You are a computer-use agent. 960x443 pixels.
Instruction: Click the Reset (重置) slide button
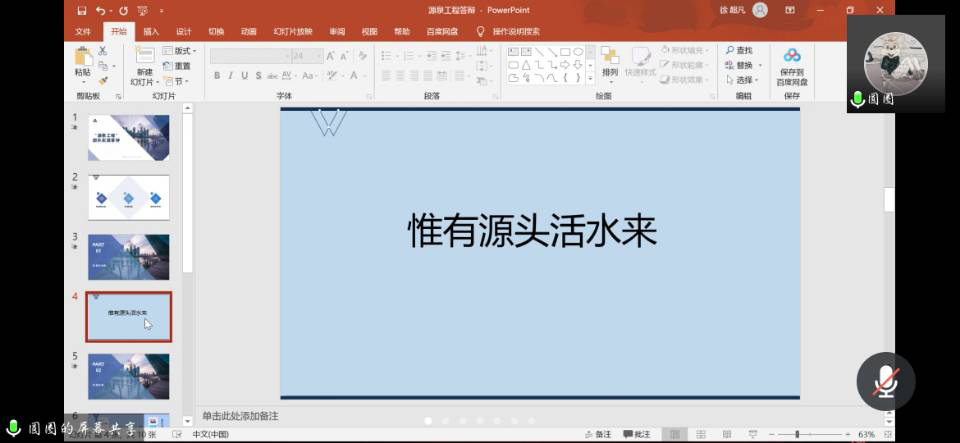coord(179,66)
